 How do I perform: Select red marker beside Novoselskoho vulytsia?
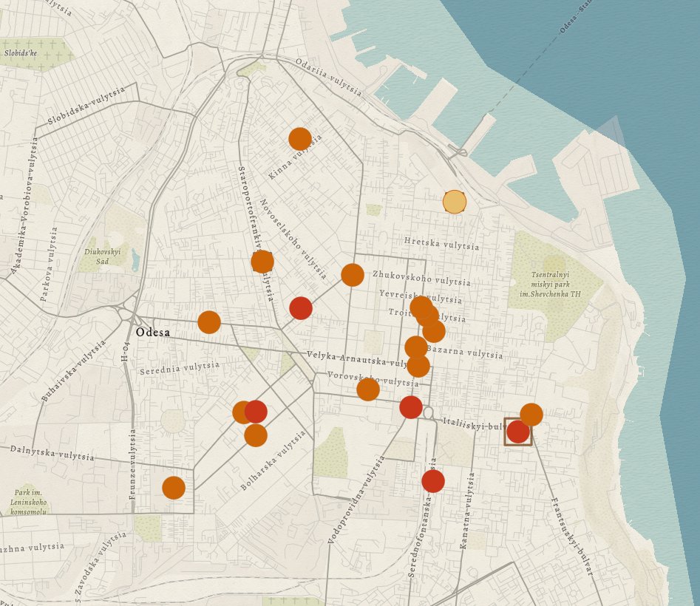(301, 308)
